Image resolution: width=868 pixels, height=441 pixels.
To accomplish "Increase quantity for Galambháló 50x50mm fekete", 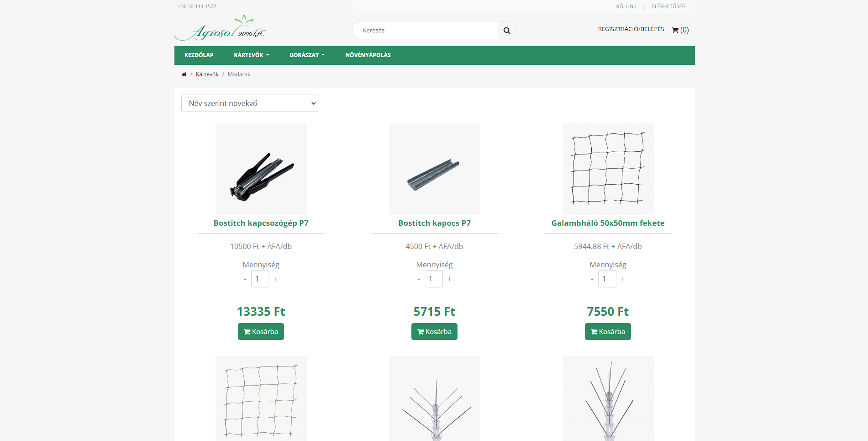I will 623,279.
